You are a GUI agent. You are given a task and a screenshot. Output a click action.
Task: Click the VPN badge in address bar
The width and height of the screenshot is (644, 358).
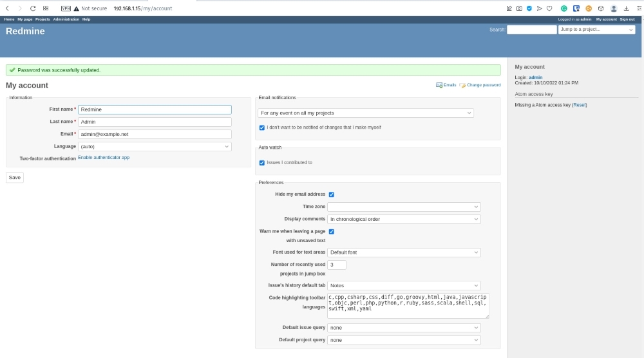[66, 8]
